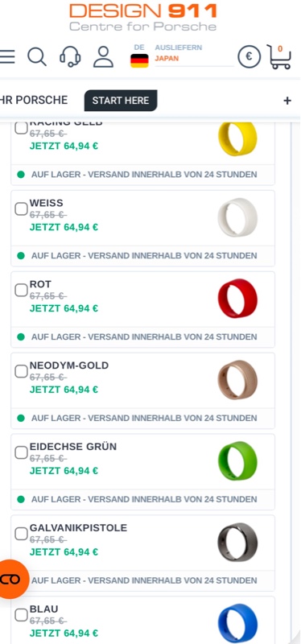The image size is (301, 644).
Task: Select the German flag language icon
Action: tap(139, 61)
